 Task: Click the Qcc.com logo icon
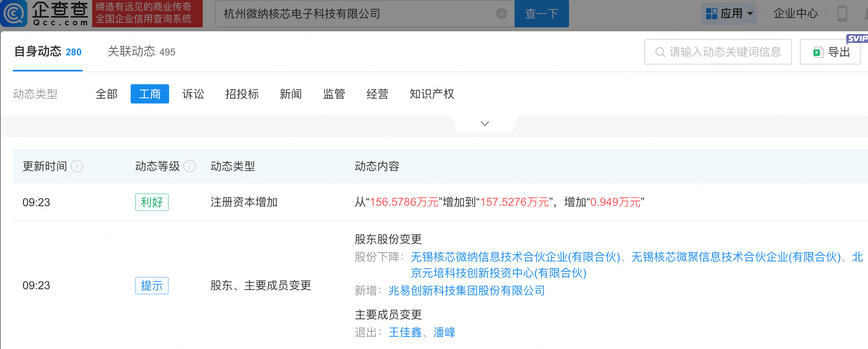point(14,13)
